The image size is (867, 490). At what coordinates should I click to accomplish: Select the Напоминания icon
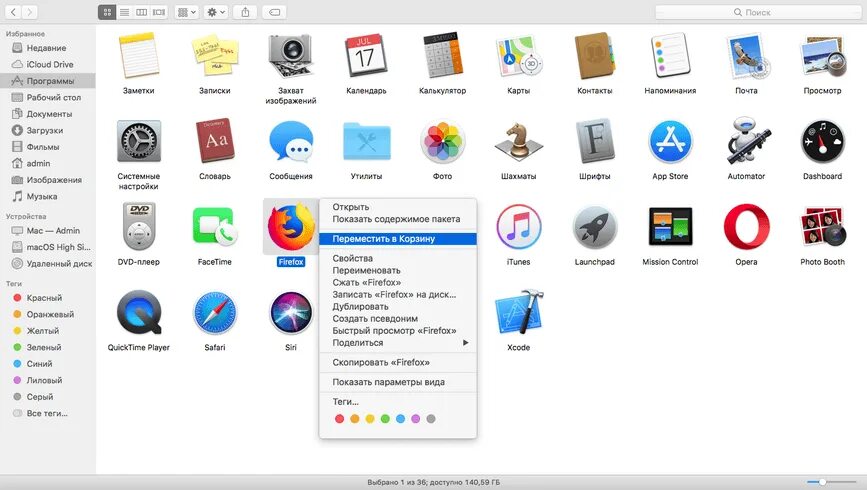click(670, 55)
